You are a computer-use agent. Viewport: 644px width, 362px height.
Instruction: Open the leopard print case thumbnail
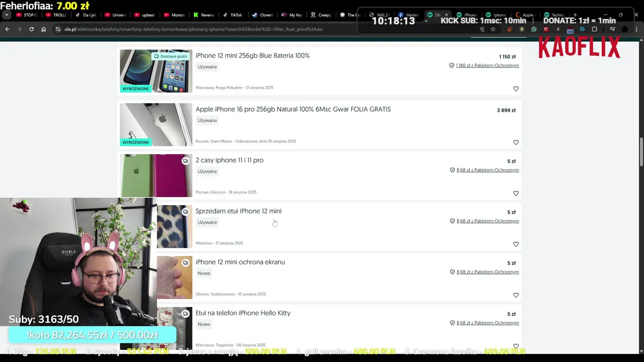coord(175,227)
